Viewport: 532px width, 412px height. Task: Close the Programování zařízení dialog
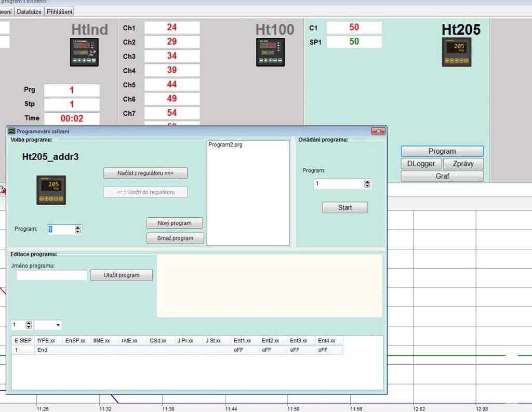(x=378, y=131)
